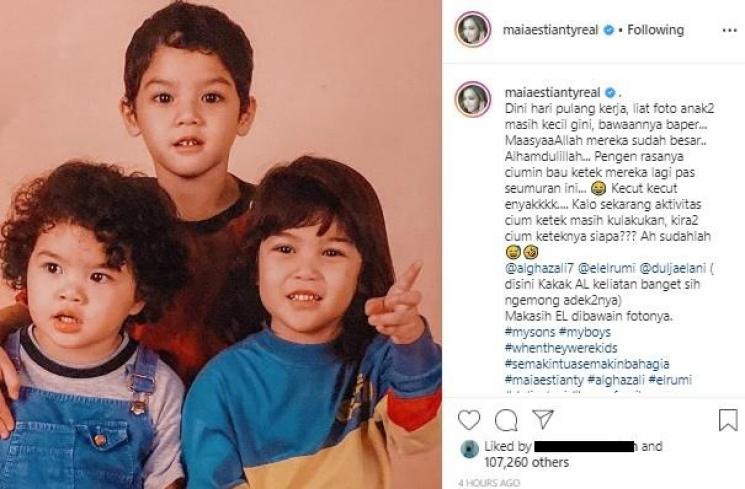Viewport: 745px width, 489px height.
Task: View the 107,260 others likes list
Action: pyautogui.click(x=526, y=462)
